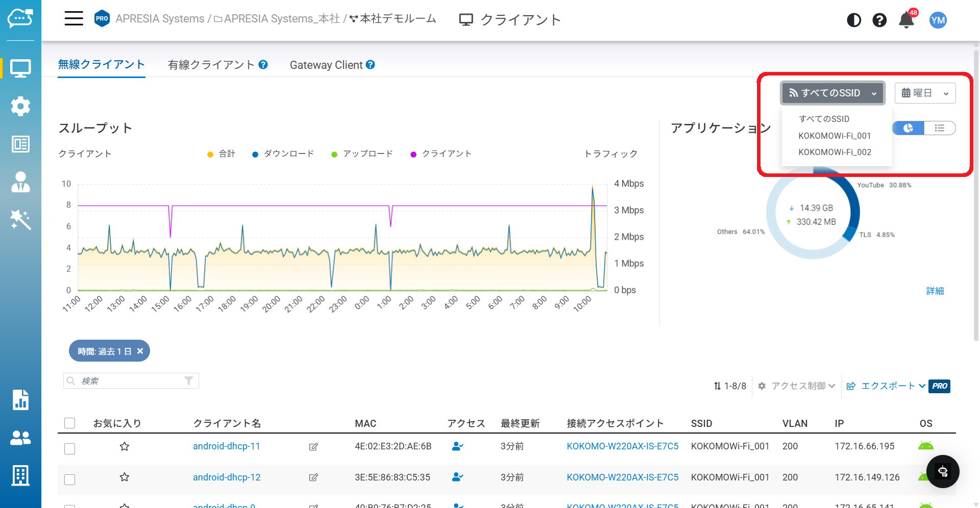Open 詳細 link under applications chart
This screenshot has width=980, height=508.
935,291
